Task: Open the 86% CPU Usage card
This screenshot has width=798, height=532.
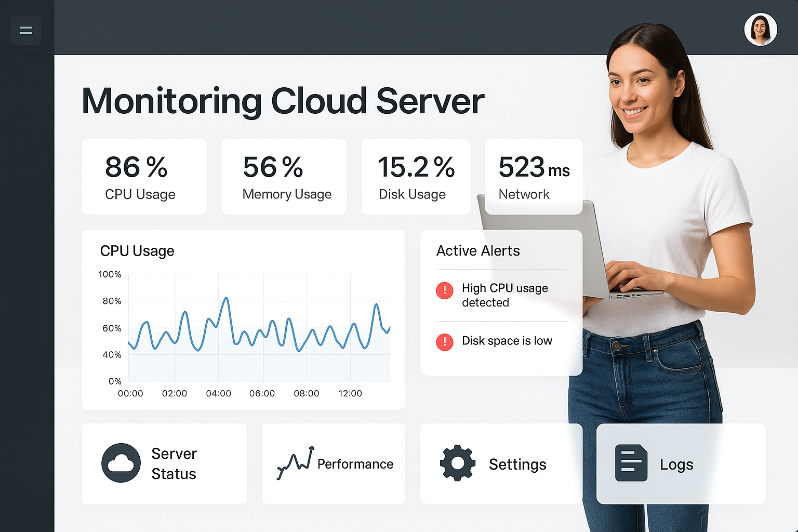Action: (x=144, y=177)
